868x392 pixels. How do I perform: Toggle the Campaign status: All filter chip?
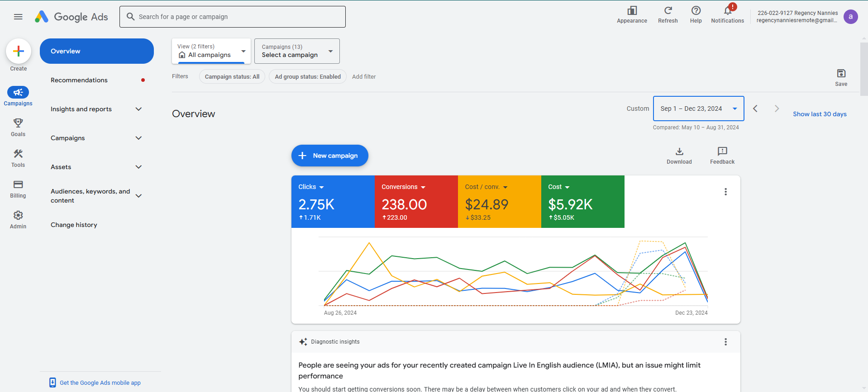point(232,77)
